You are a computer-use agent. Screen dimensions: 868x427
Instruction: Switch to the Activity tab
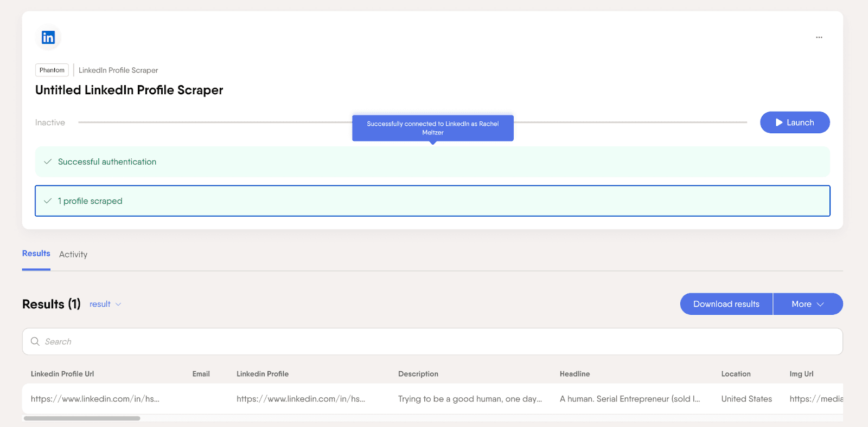pos(73,254)
